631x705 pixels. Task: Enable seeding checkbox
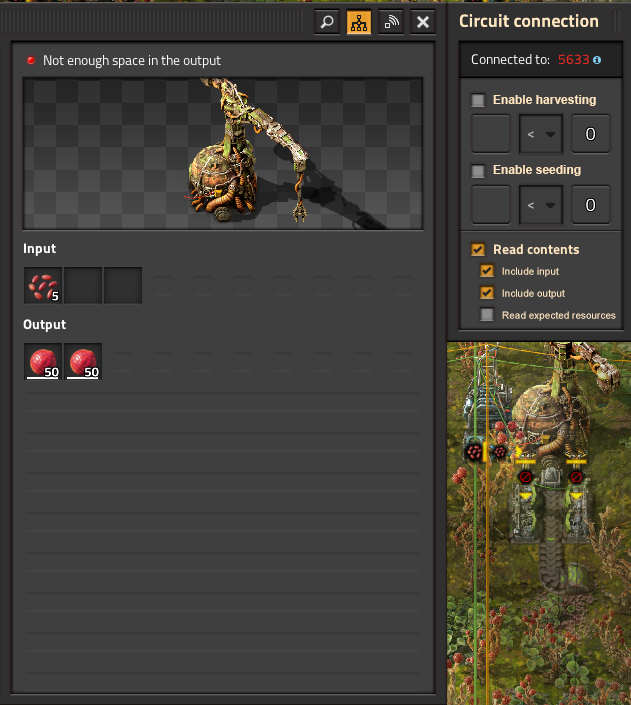click(x=478, y=170)
